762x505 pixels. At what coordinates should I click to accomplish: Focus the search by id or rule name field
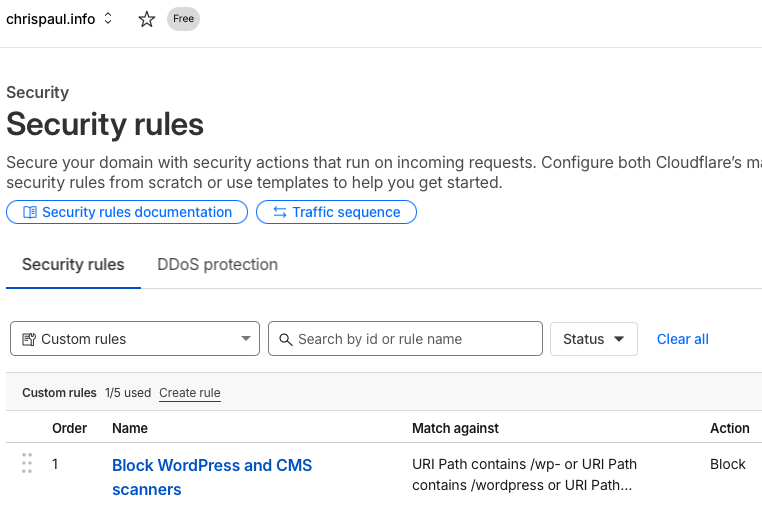click(x=415, y=339)
